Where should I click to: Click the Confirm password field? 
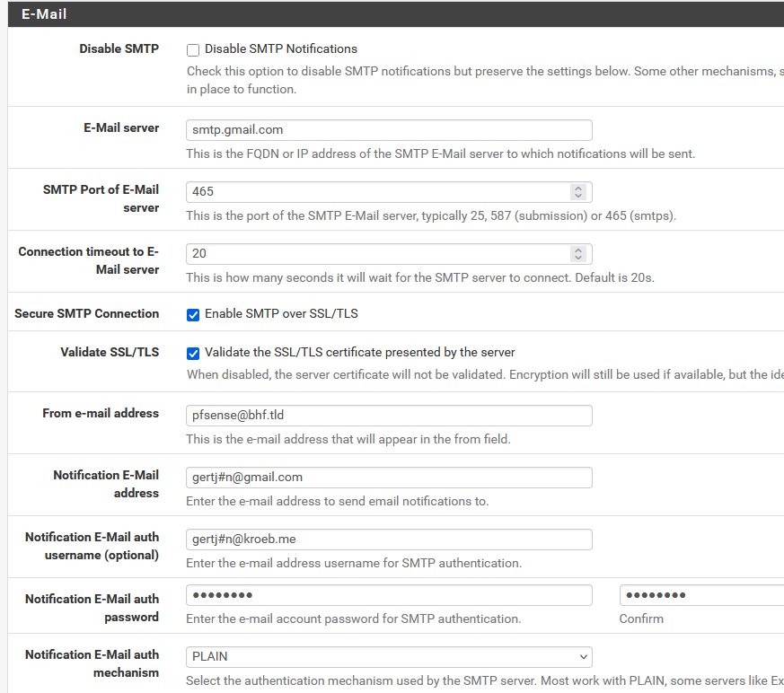tap(700, 595)
